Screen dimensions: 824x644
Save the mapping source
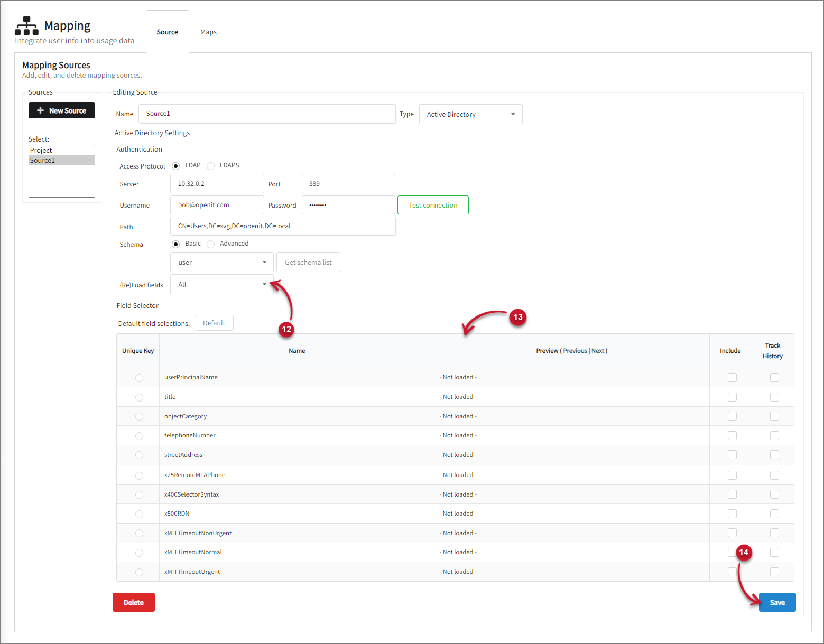pos(777,602)
